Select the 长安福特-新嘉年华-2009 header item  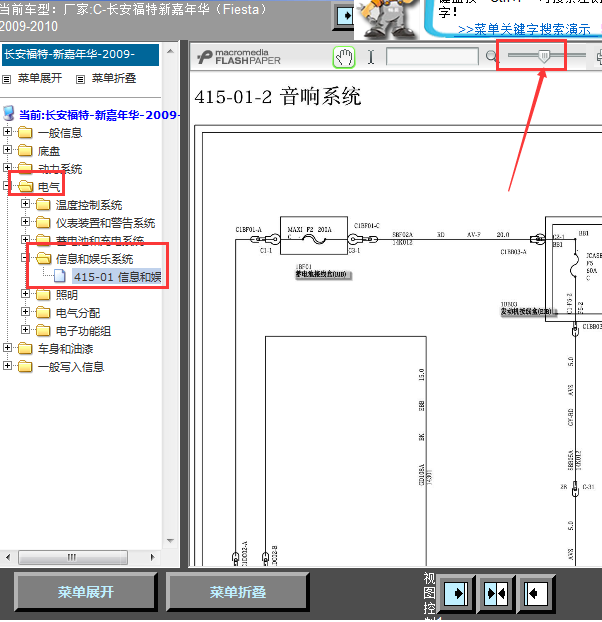81,54
